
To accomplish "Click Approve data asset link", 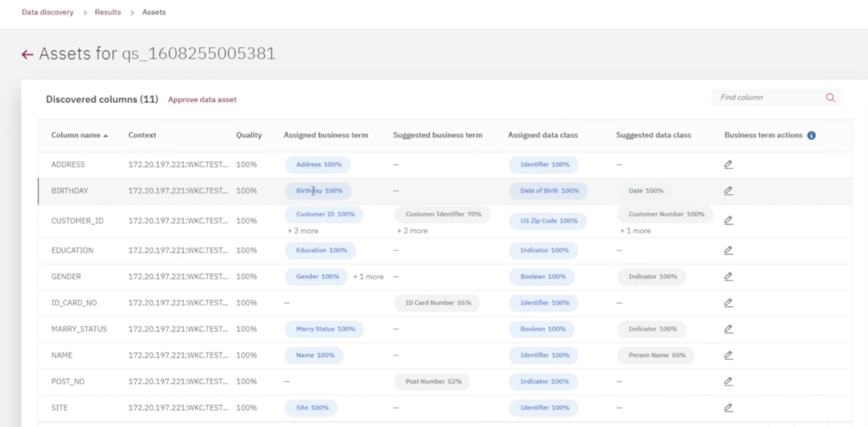I will [x=202, y=100].
